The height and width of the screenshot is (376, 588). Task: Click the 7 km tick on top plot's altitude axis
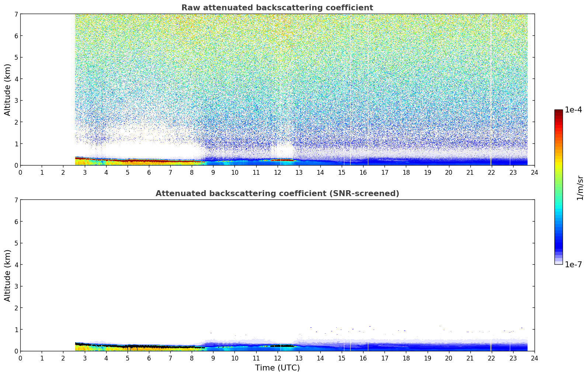pos(15,14)
